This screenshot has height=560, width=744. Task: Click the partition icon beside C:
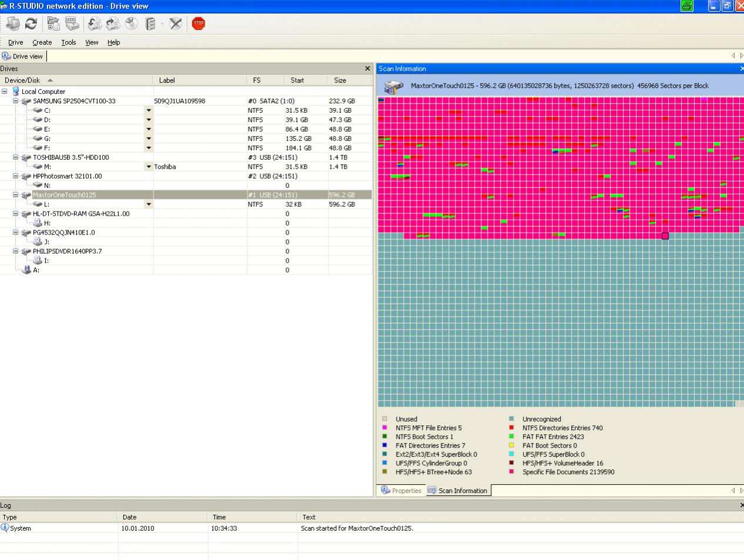[x=38, y=110]
